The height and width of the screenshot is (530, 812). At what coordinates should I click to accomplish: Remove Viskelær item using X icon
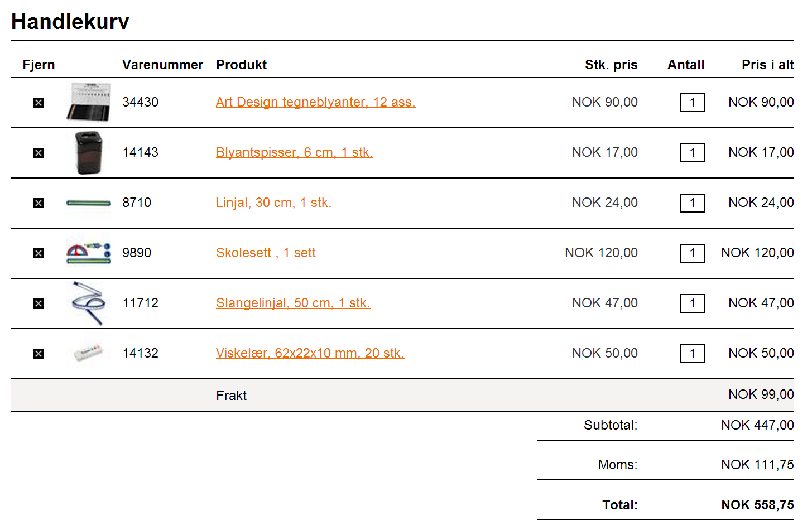coord(39,354)
